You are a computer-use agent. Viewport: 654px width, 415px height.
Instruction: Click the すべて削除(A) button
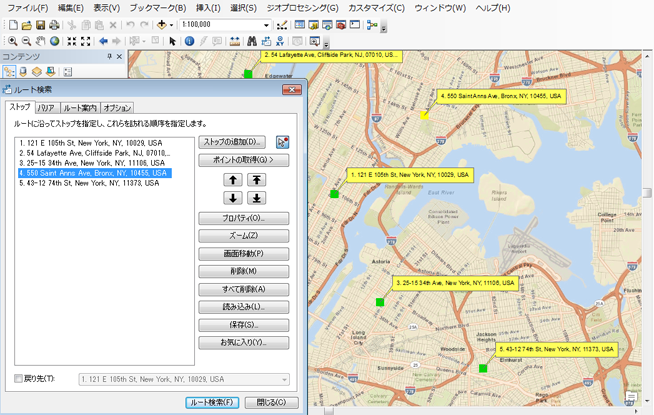[244, 290]
